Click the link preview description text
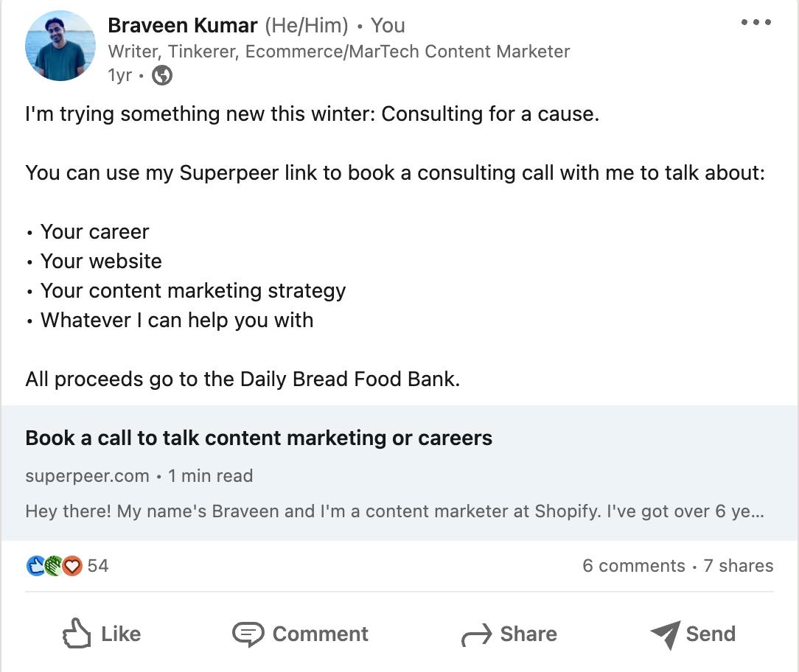 394,511
